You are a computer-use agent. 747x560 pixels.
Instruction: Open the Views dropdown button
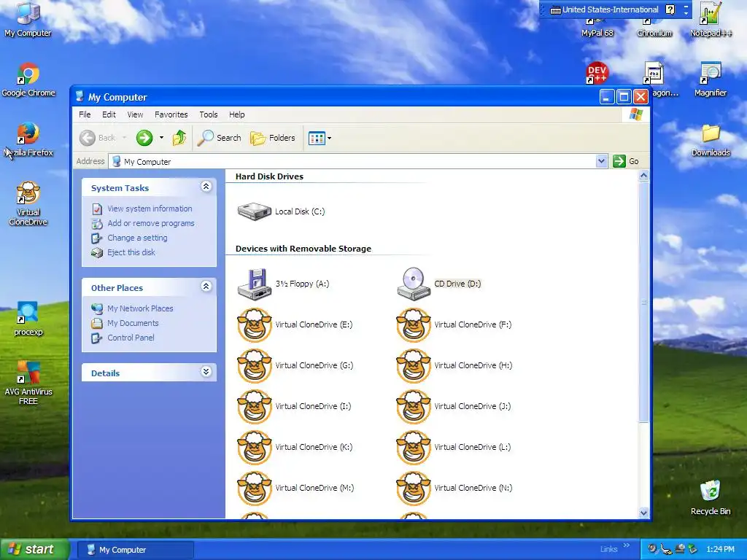[x=320, y=138]
